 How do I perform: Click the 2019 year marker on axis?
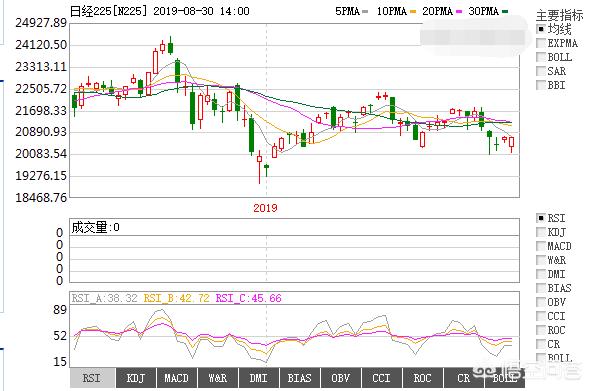265,208
